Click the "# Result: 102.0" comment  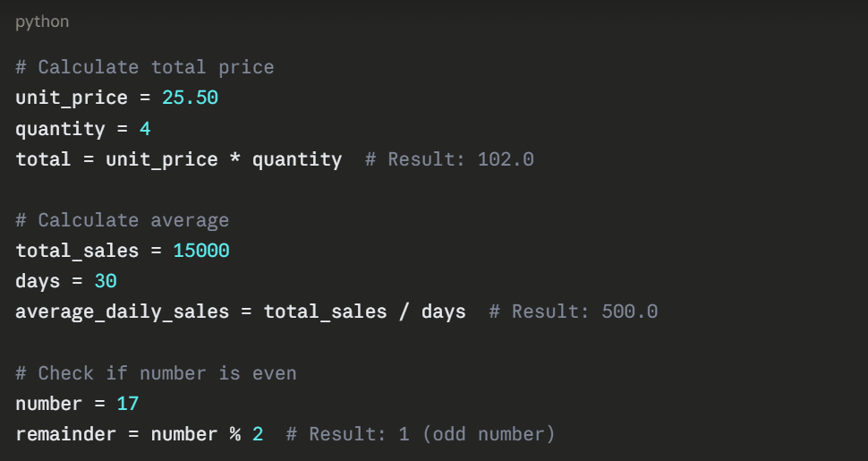pyautogui.click(x=449, y=159)
